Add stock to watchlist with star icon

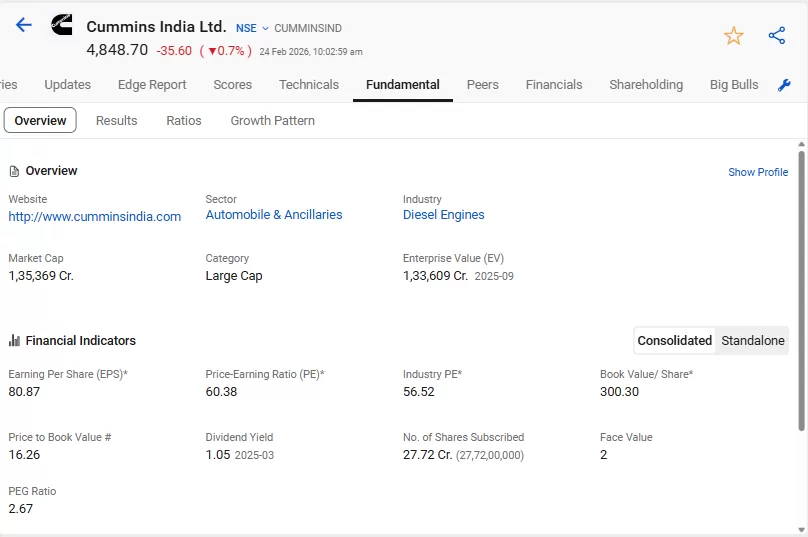[x=733, y=36]
